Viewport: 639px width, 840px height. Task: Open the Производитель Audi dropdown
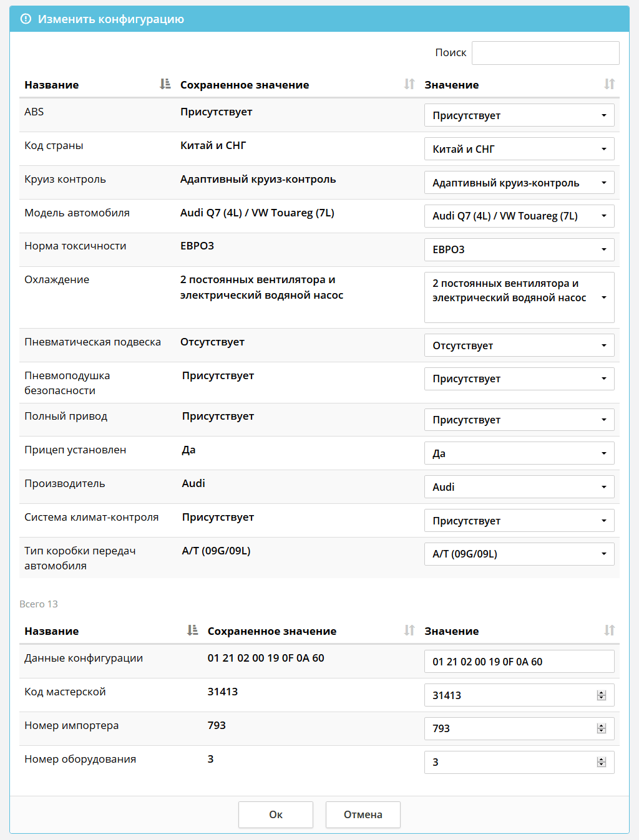click(x=519, y=487)
